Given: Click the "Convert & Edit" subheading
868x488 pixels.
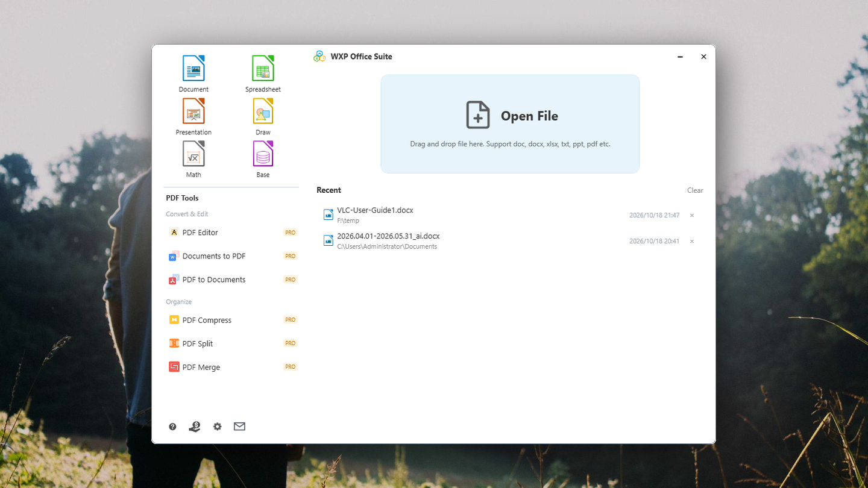Looking at the screenshot, I should [x=187, y=214].
